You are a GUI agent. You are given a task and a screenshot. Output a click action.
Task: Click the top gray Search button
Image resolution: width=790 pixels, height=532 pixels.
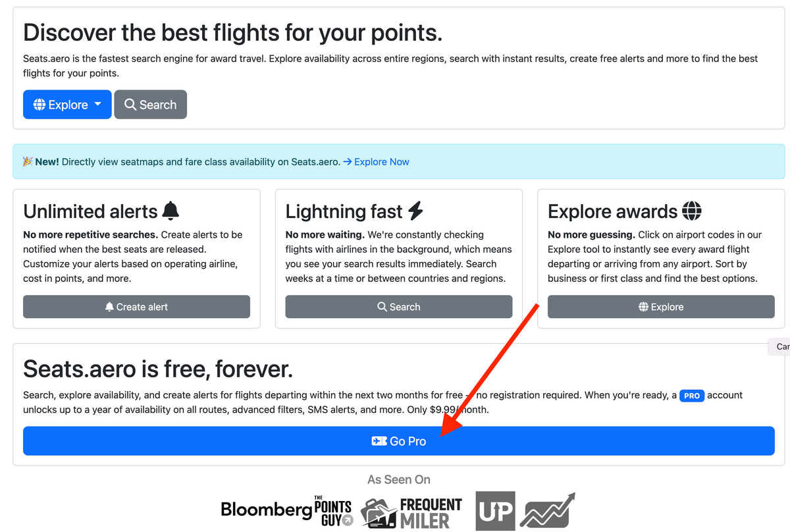click(x=150, y=105)
